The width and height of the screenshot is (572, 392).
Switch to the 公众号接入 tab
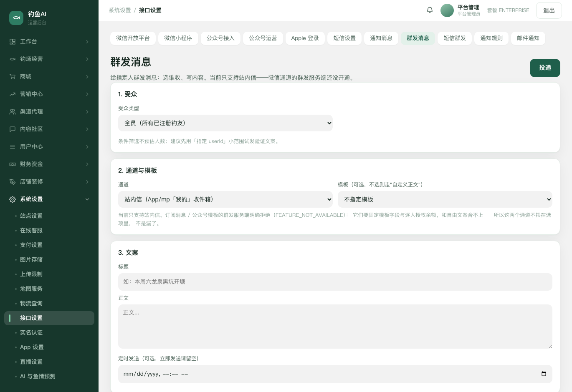220,38
